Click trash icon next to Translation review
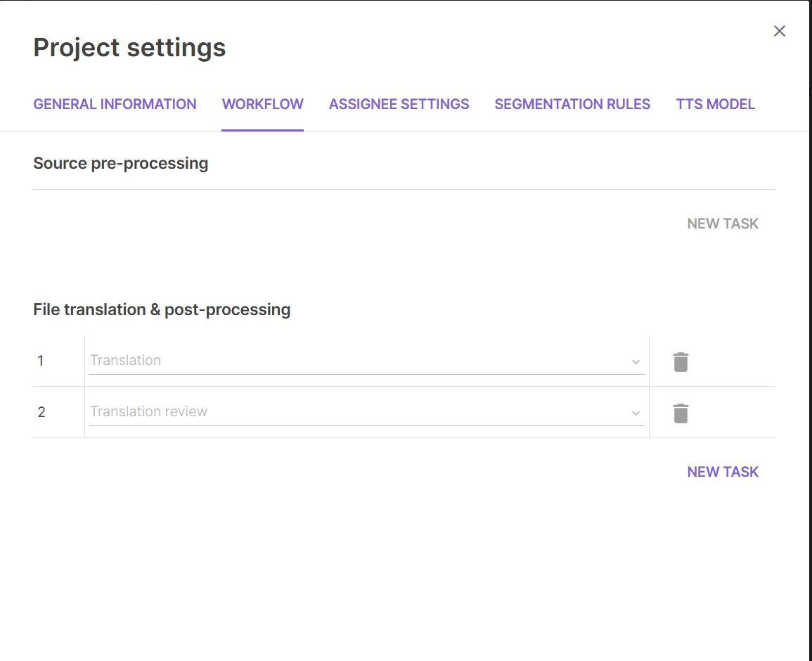Image resolution: width=812 pixels, height=661 pixels. pyautogui.click(x=681, y=413)
